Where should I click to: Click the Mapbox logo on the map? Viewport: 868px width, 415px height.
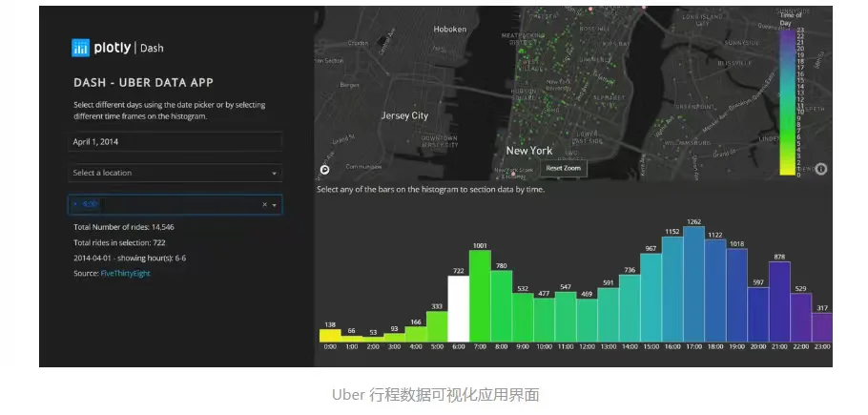click(x=325, y=170)
